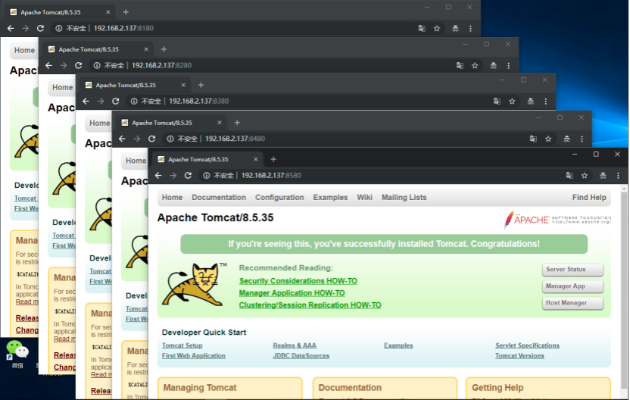The image size is (630, 400).
Task: Open translate icon in the 8280 window
Action: coord(460,65)
